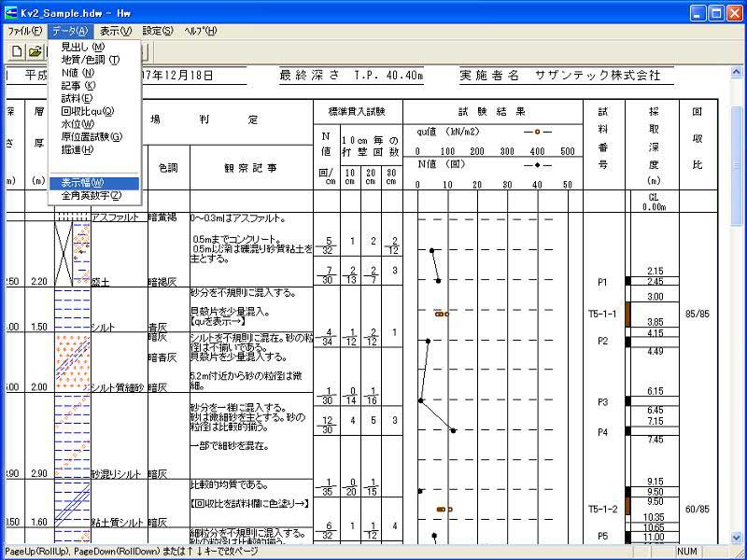Open the ヘルプ(H) menu
The width and height of the screenshot is (747, 560).
(200, 31)
